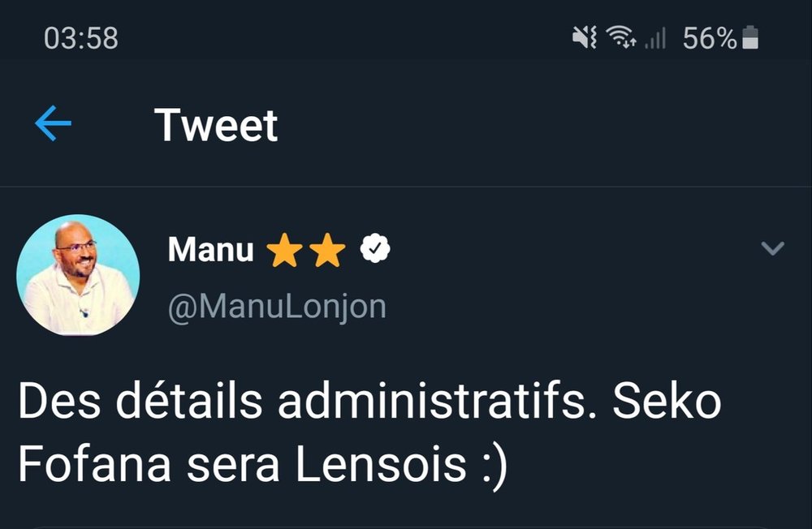Image resolution: width=812 pixels, height=529 pixels.
Task: Tap the battery icon
Action: click(x=750, y=38)
